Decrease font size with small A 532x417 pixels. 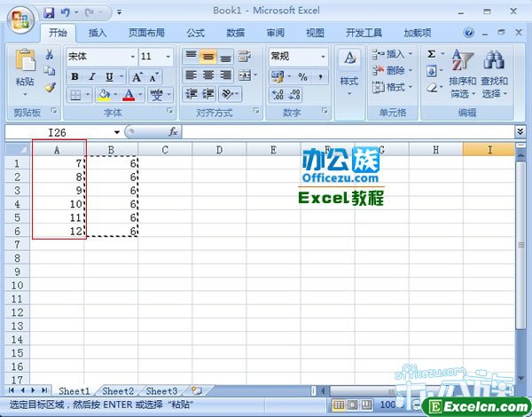[153, 77]
